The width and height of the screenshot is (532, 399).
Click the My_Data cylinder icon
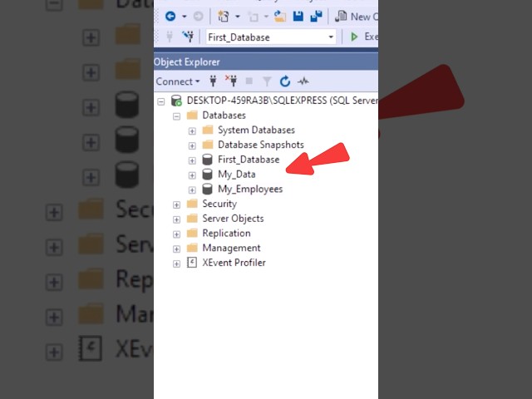(x=207, y=175)
